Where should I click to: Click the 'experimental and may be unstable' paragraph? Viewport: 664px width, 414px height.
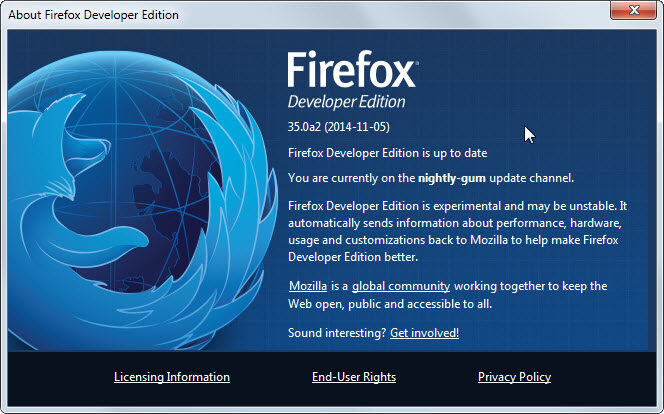(x=457, y=232)
